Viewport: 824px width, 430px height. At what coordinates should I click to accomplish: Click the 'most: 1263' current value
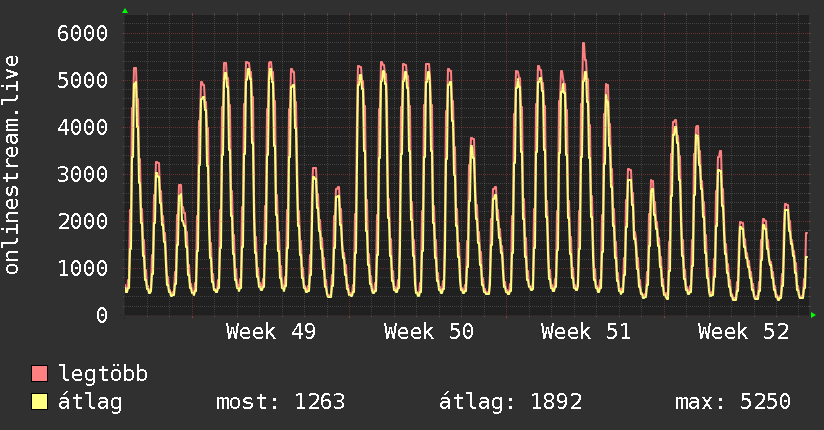(x=280, y=402)
